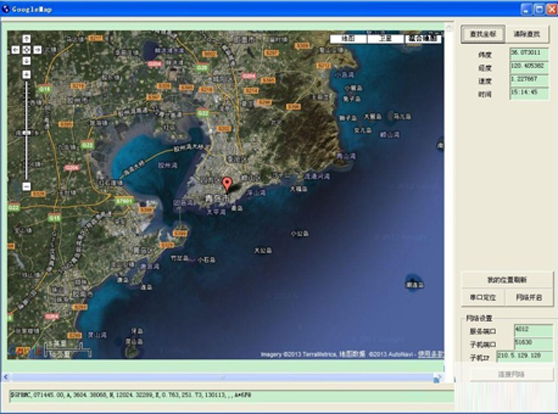558x414 pixels.
Task: Maximize the GoogleMap window
Action: (539, 9)
